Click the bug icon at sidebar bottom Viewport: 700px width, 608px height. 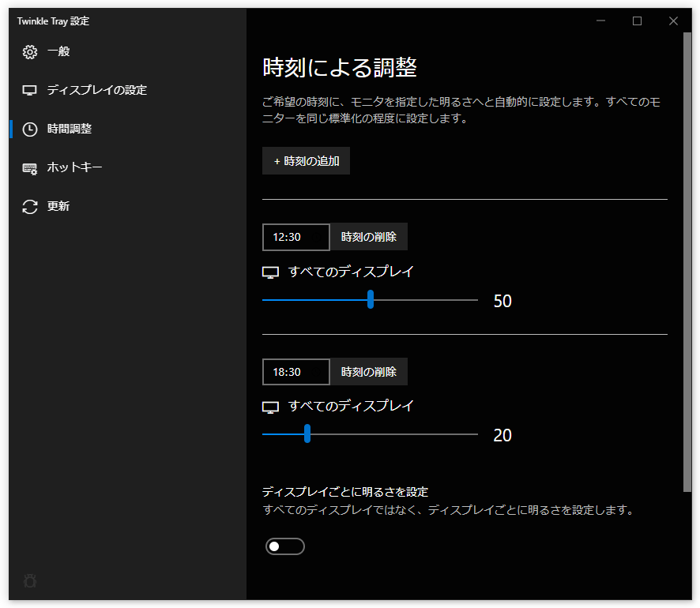(30, 581)
